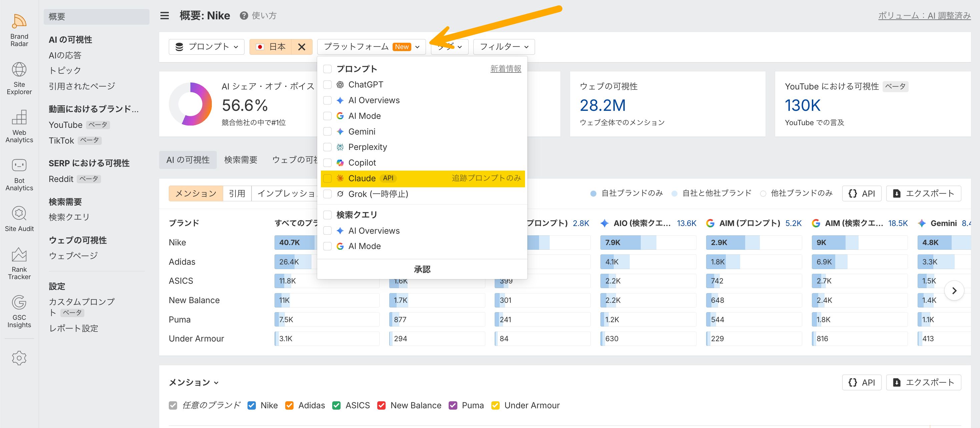Click the 使い方 help question mark icon
The width and height of the screenshot is (980, 428).
tap(244, 16)
